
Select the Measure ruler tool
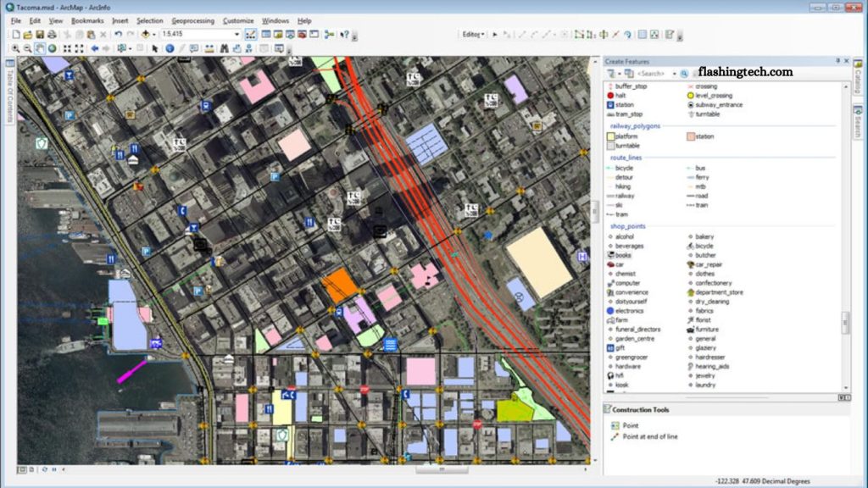[209, 48]
